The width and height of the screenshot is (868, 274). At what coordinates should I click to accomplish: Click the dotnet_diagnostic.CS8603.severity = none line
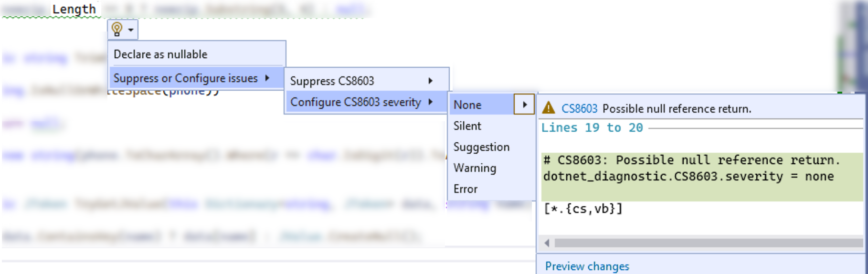(688, 176)
